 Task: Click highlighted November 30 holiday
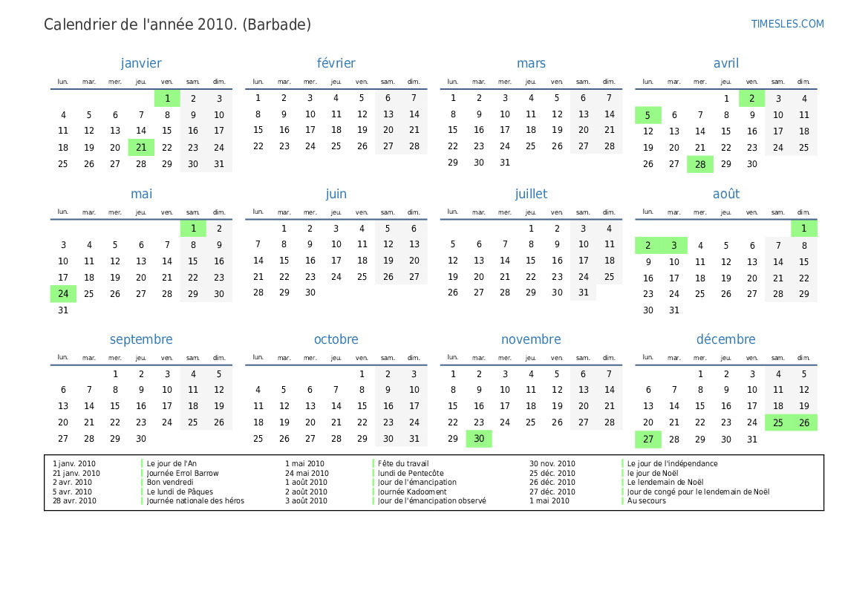tap(479, 439)
